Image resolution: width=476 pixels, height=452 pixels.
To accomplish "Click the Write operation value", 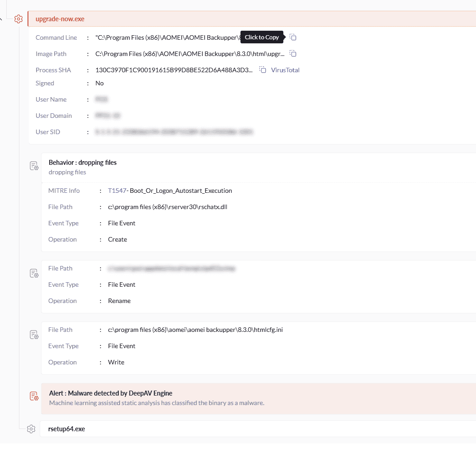I will [x=116, y=362].
